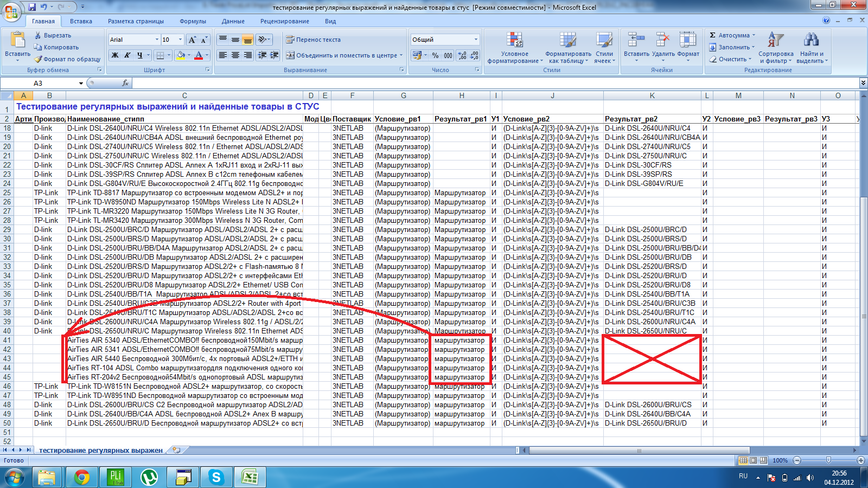This screenshot has height=488, width=868.
Task: Switch to Page Layout view in status bar
Action: point(754,460)
